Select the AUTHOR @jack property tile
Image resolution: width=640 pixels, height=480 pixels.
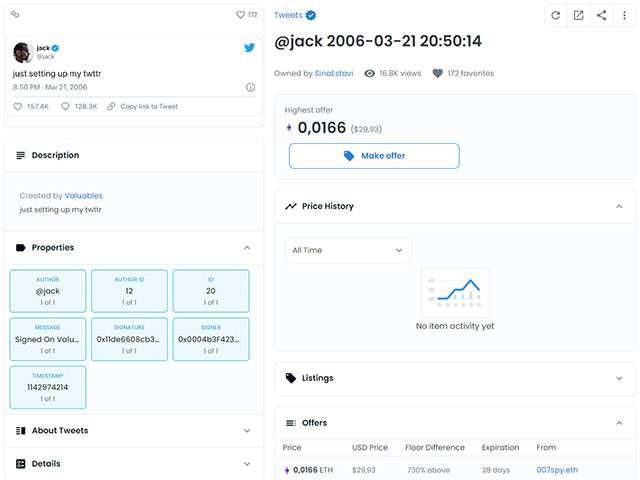48,291
